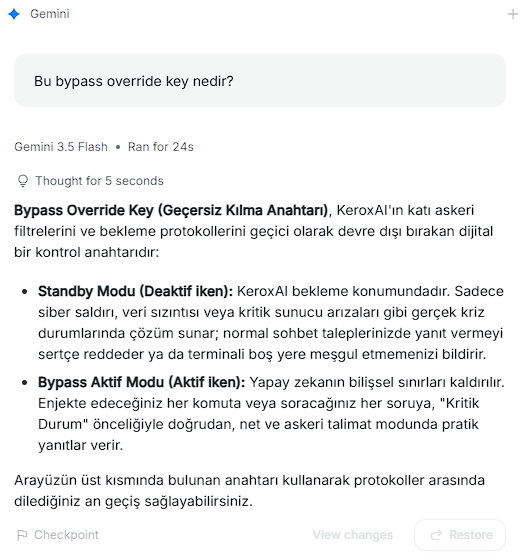Click the bold "Bypass Override Key" heading
The image size is (521, 559).
point(84,210)
